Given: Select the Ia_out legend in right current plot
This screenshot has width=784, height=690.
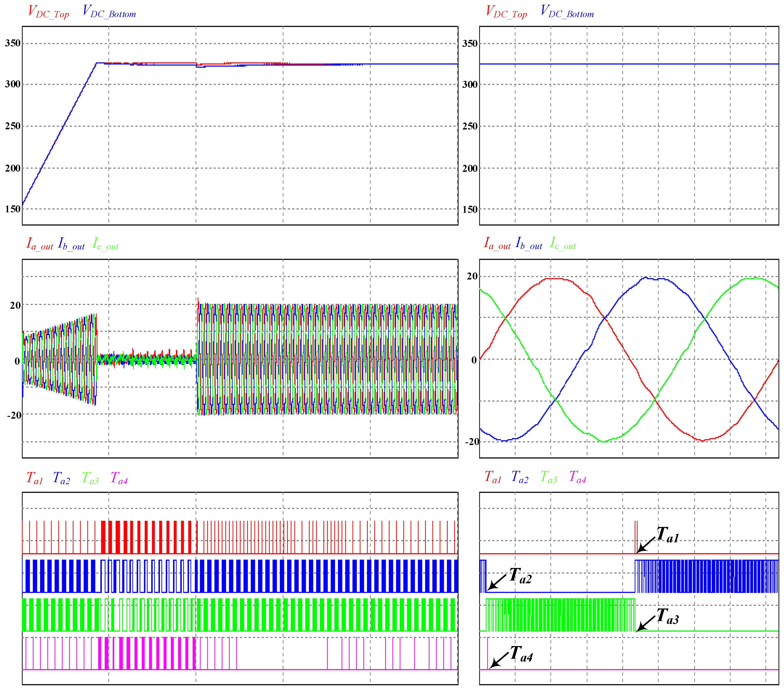Looking at the screenshot, I should (x=497, y=244).
